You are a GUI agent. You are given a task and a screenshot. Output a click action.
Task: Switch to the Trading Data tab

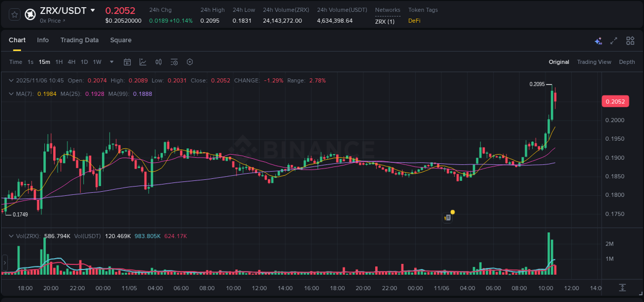(79, 40)
